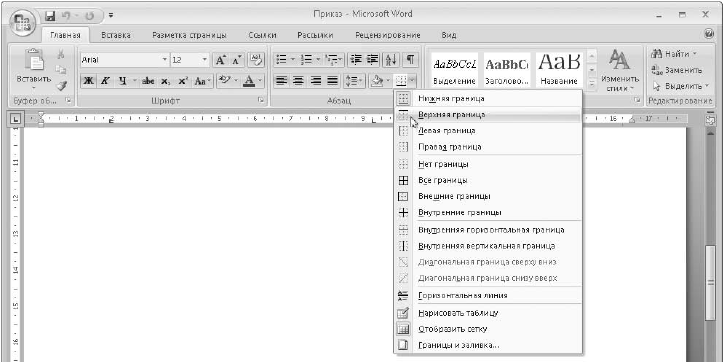
Task: Open Выделить (Select) dropdown
Action: pos(680,86)
